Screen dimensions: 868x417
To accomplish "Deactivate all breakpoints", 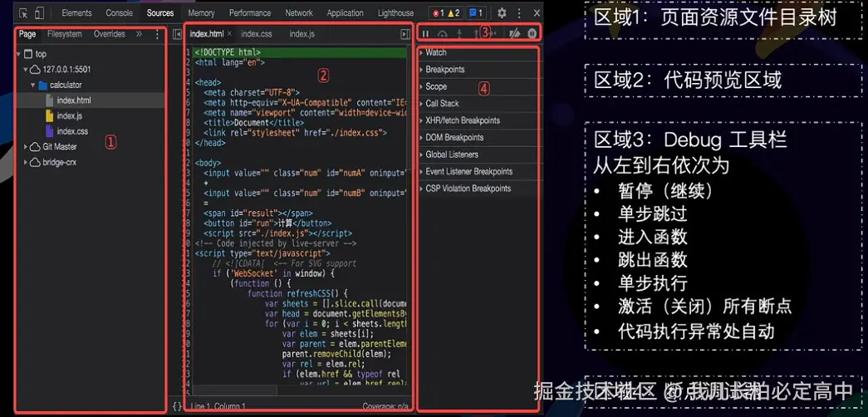I will pyautogui.click(x=515, y=34).
